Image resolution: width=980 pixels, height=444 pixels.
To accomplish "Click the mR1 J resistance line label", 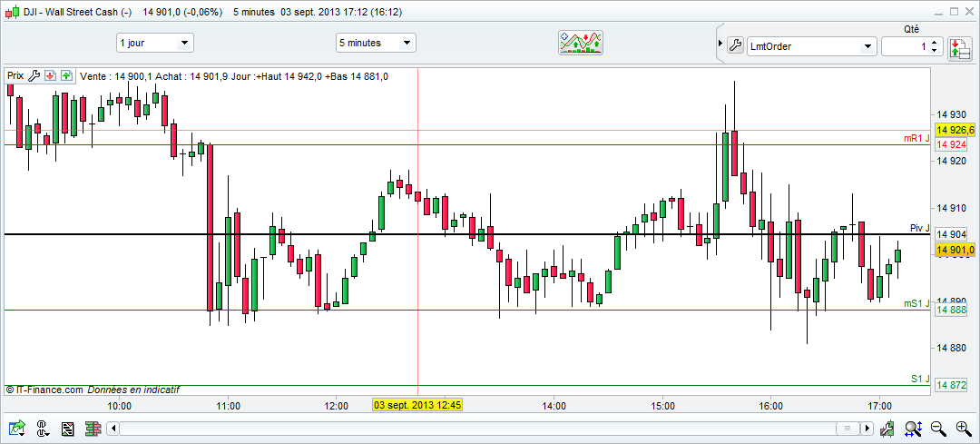I will (x=916, y=138).
